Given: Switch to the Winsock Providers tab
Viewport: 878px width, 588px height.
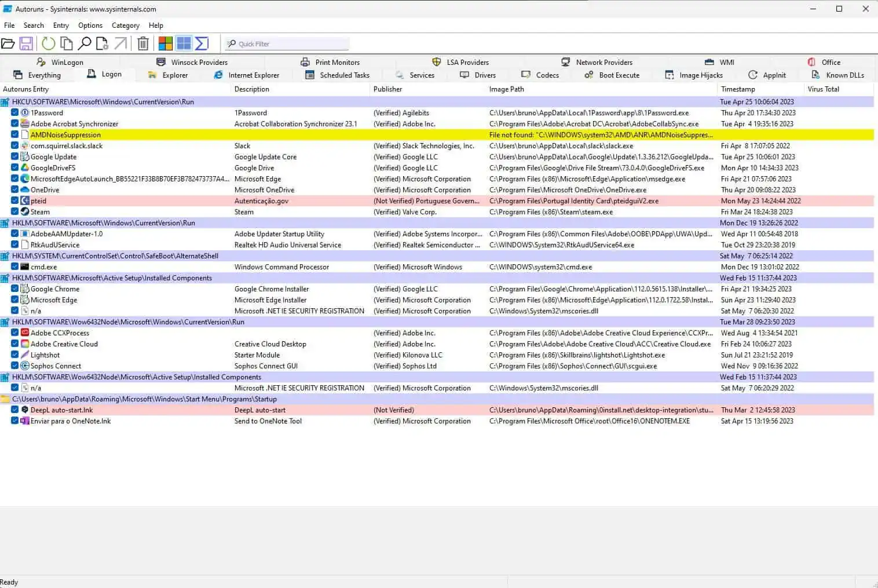Looking at the screenshot, I should 192,62.
